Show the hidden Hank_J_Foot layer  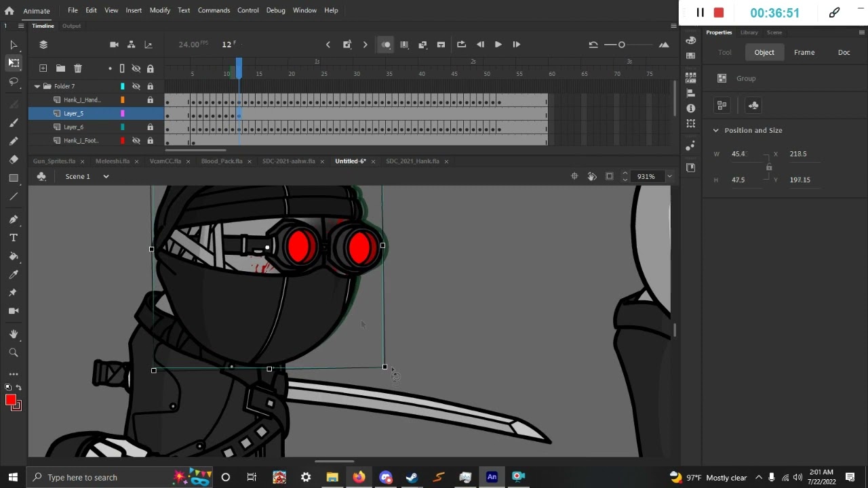136,140
